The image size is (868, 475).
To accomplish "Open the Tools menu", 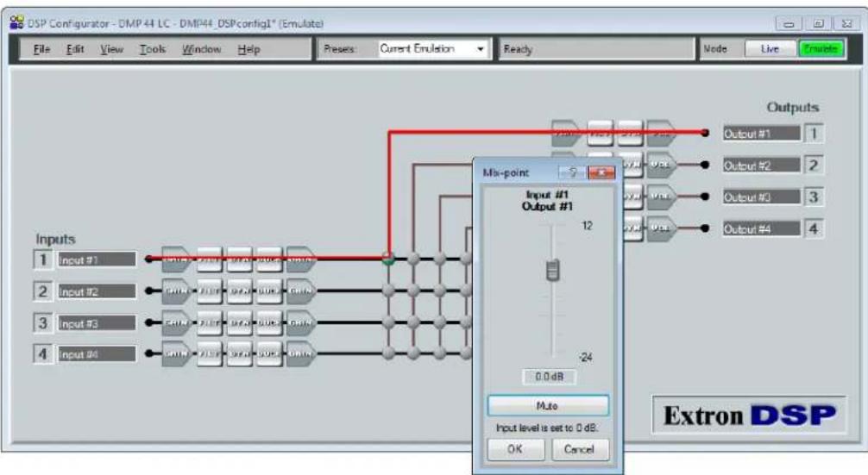I will coord(152,49).
